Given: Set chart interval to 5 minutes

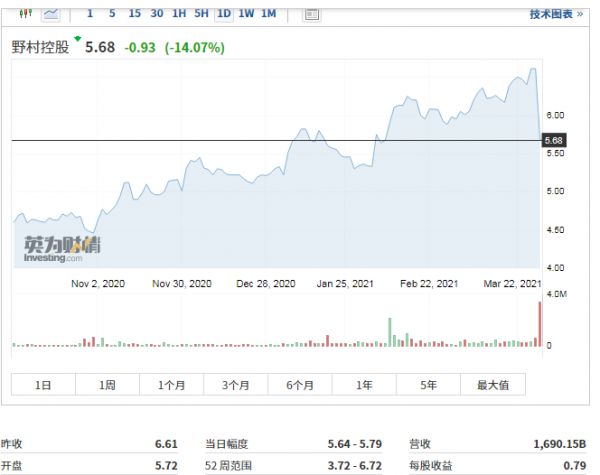Looking at the screenshot, I should point(111,14).
